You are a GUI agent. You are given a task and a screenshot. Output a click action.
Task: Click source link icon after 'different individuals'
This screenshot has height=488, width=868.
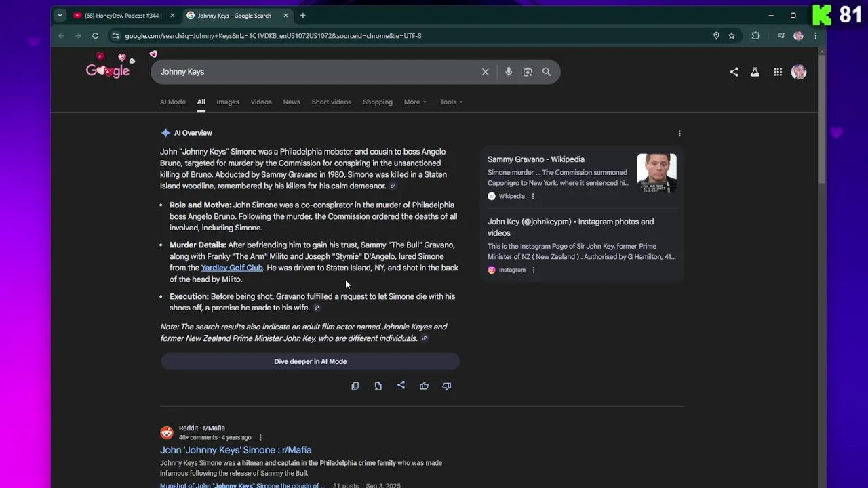tap(425, 338)
